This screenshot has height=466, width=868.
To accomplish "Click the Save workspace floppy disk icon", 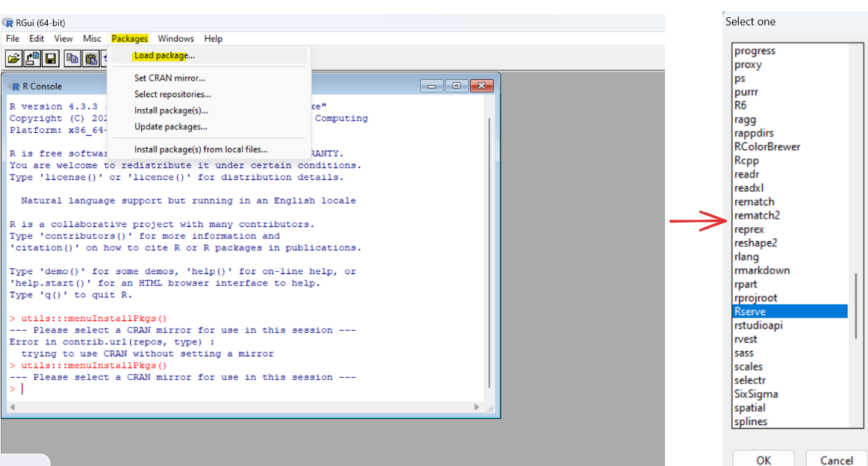I will (50, 58).
